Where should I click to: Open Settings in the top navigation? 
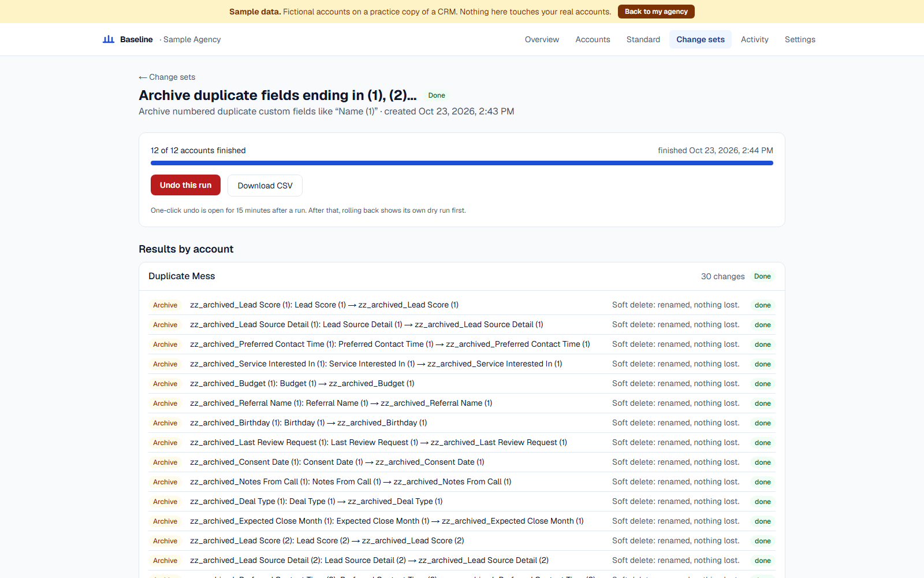800,39
